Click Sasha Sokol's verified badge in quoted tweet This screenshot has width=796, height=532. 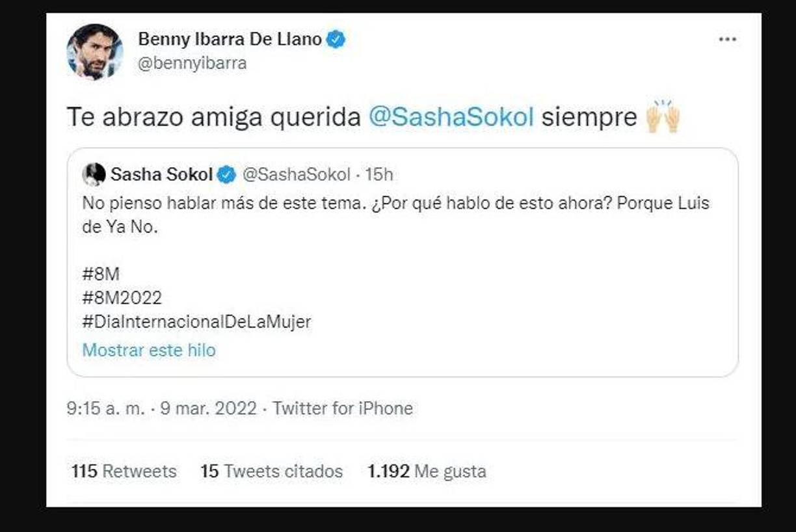(x=225, y=174)
